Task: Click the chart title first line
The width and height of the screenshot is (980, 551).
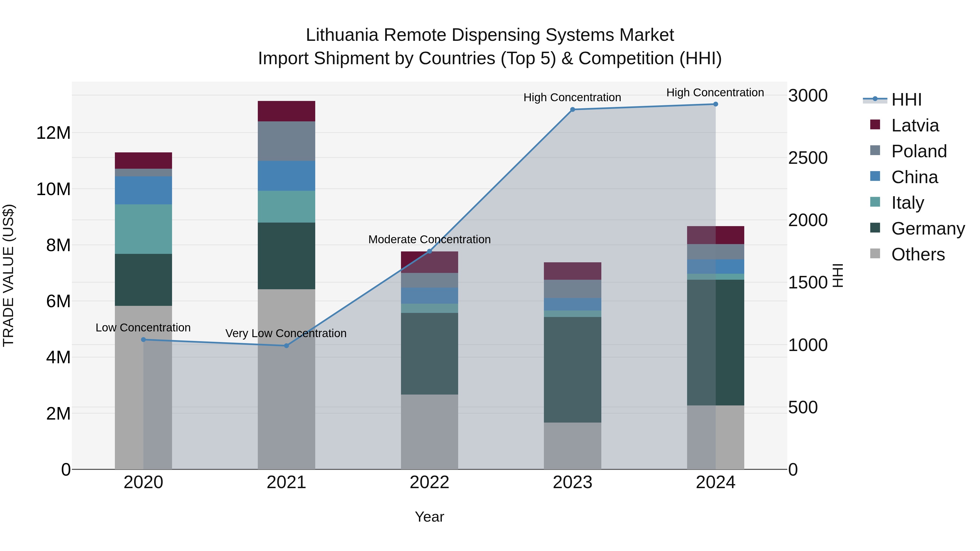Action: (490, 35)
